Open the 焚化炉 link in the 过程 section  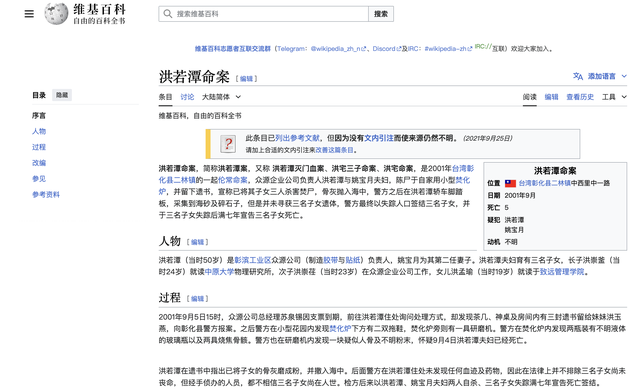tap(340, 329)
